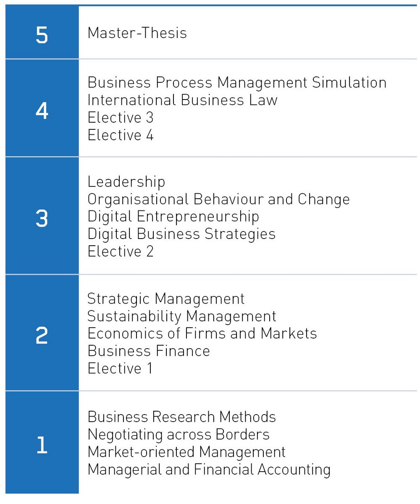Click Sustainability Management entry
This screenshot has height=504, width=420.
point(181,316)
